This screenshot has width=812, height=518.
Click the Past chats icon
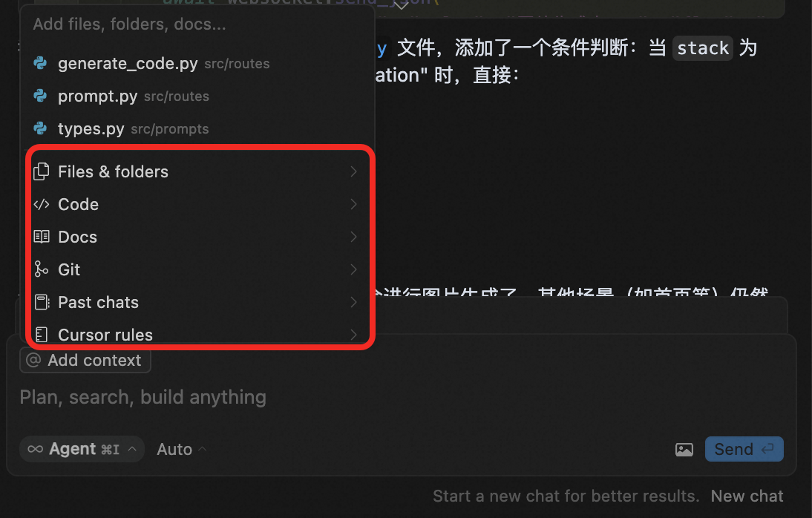point(42,302)
